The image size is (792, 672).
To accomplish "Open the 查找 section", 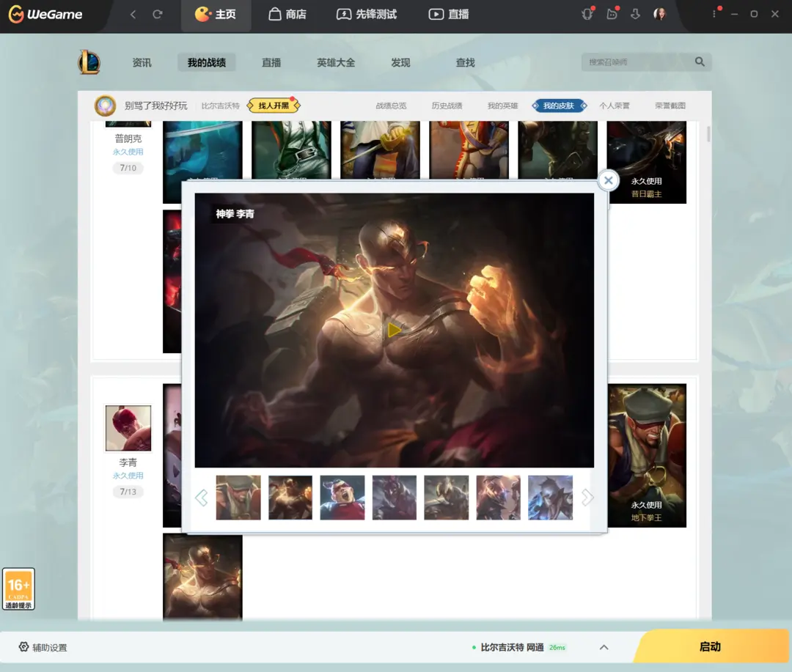I will (465, 62).
